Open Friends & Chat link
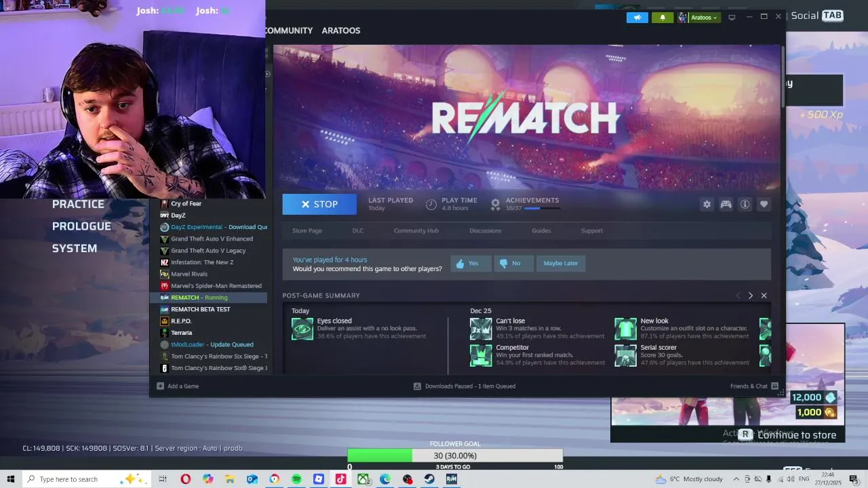Image resolution: width=868 pixels, height=488 pixels. click(749, 386)
